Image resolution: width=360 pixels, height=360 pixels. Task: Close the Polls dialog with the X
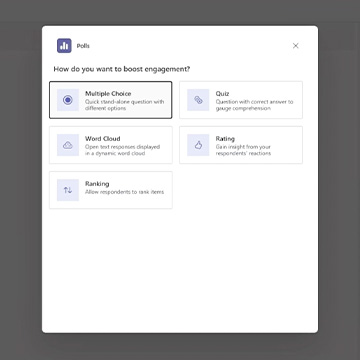coord(295,46)
